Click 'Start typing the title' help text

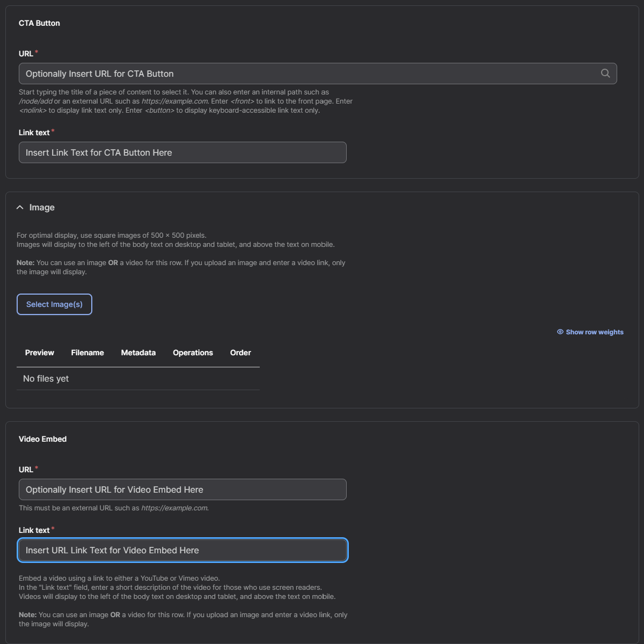pyautogui.click(x=186, y=101)
